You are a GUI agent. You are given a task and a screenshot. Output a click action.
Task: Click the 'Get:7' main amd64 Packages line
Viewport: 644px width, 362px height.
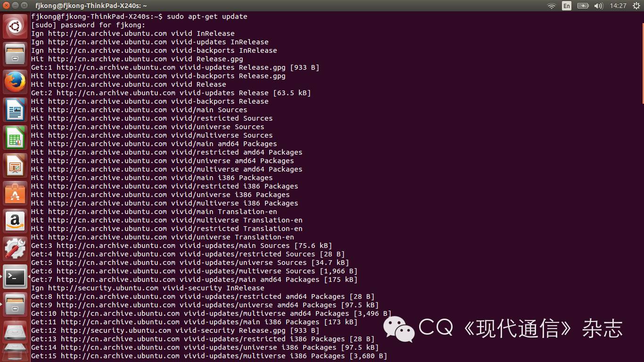click(x=194, y=280)
